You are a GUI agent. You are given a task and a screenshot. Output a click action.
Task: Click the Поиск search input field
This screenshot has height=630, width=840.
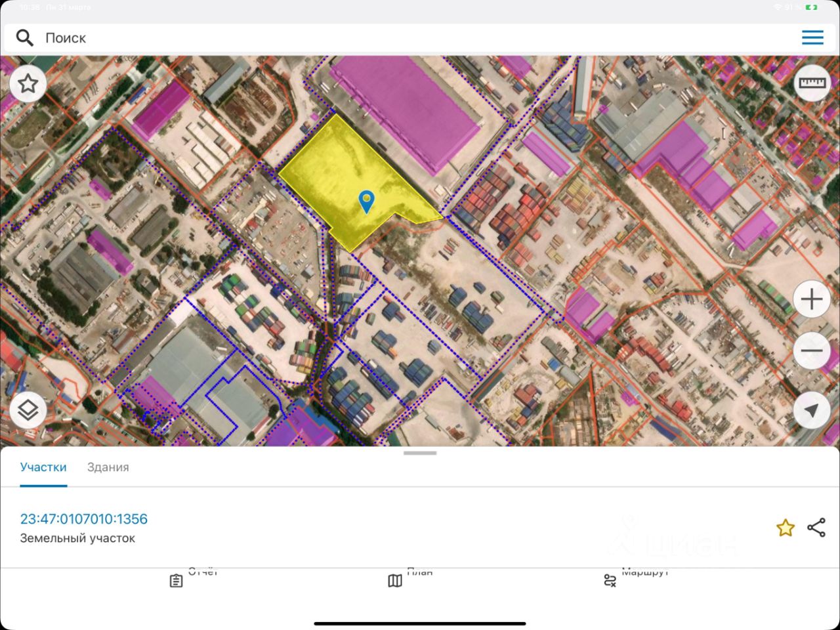coord(420,38)
